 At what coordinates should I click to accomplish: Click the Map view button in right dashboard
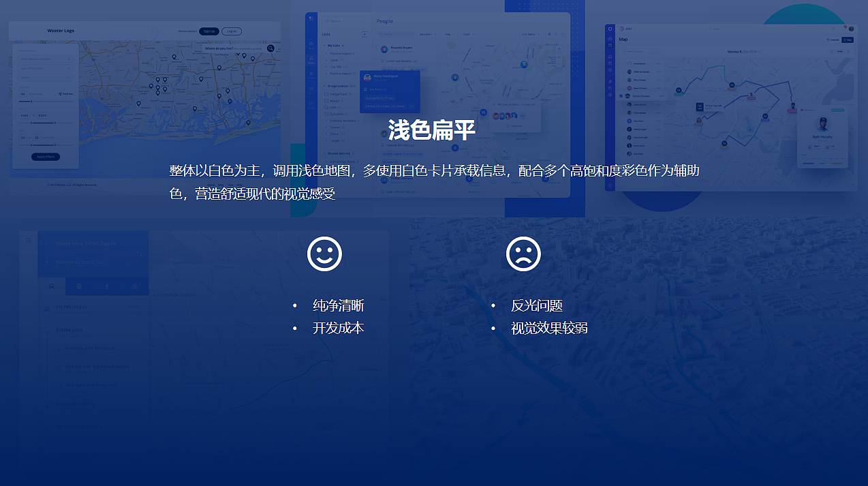[848, 40]
